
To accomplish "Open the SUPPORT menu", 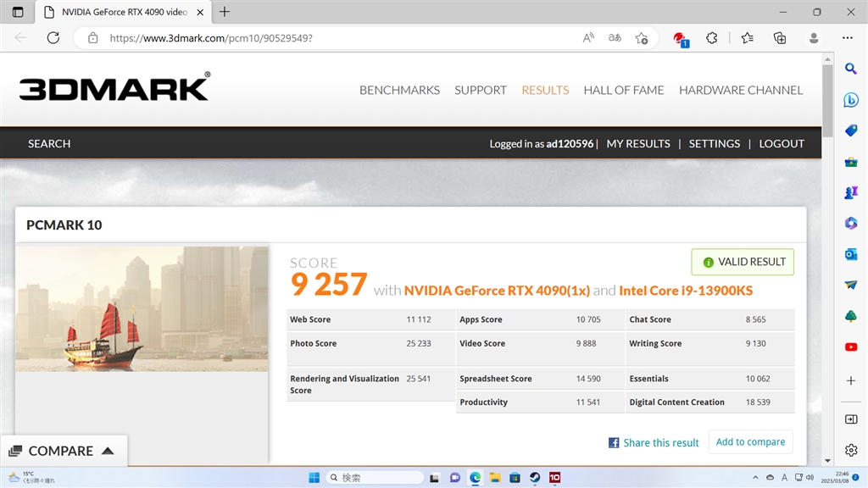I will point(481,90).
